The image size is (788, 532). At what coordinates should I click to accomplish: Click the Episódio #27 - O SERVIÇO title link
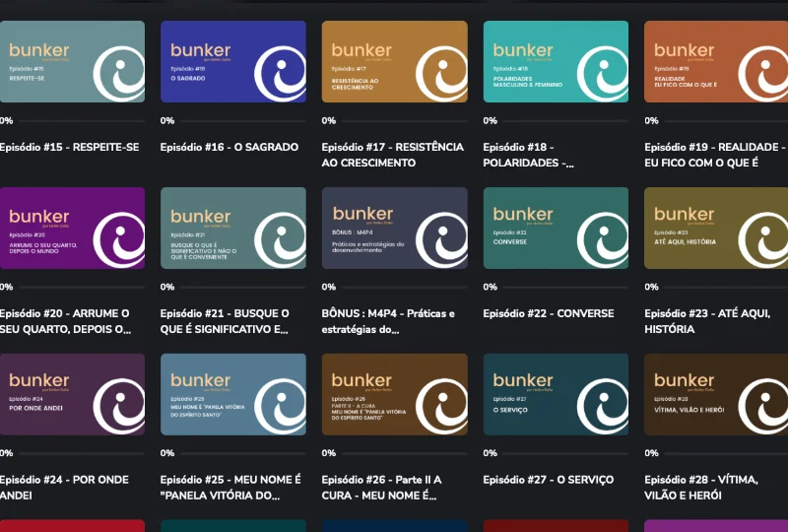coord(548,481)
